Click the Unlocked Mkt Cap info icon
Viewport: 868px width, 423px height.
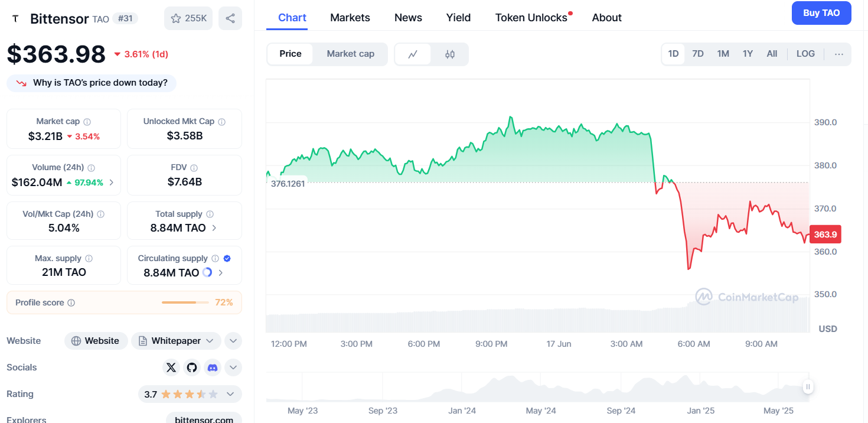pyautogui.click(x=222, y=122)
